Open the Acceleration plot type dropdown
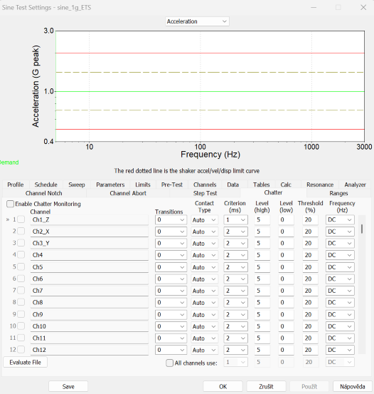Image resolution: width=374 pixels, height=394 pixels. 197,21
